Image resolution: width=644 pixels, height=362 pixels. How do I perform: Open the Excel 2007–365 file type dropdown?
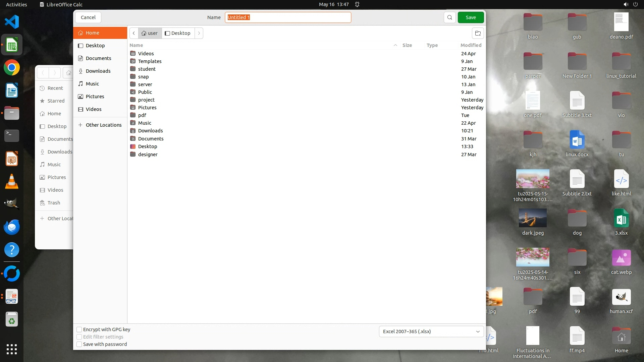431,331
